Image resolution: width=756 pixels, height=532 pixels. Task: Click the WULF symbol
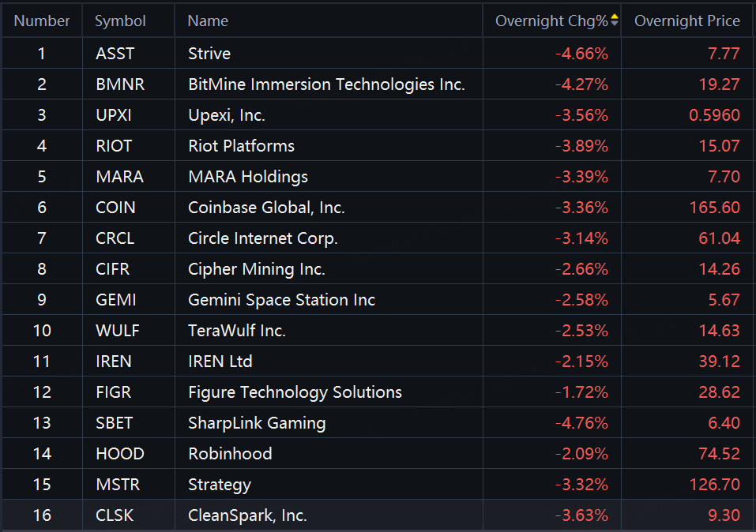click(117, 331)
